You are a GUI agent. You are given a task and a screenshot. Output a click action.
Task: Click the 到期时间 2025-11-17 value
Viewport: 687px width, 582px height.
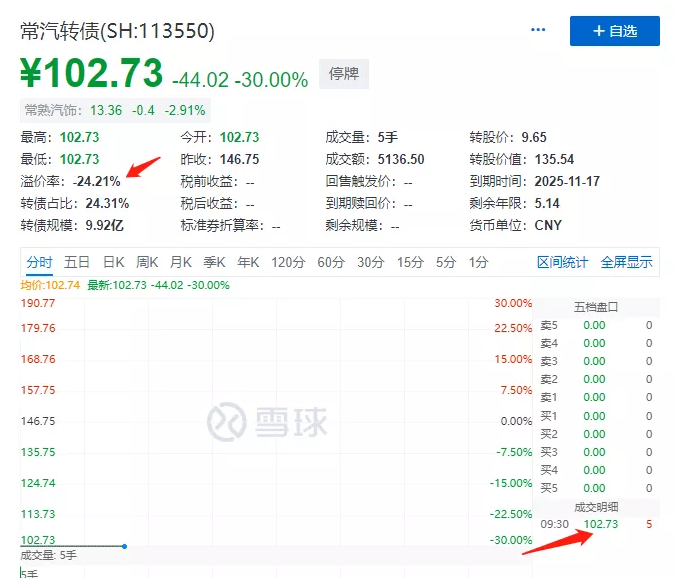[x=567, y=181]
